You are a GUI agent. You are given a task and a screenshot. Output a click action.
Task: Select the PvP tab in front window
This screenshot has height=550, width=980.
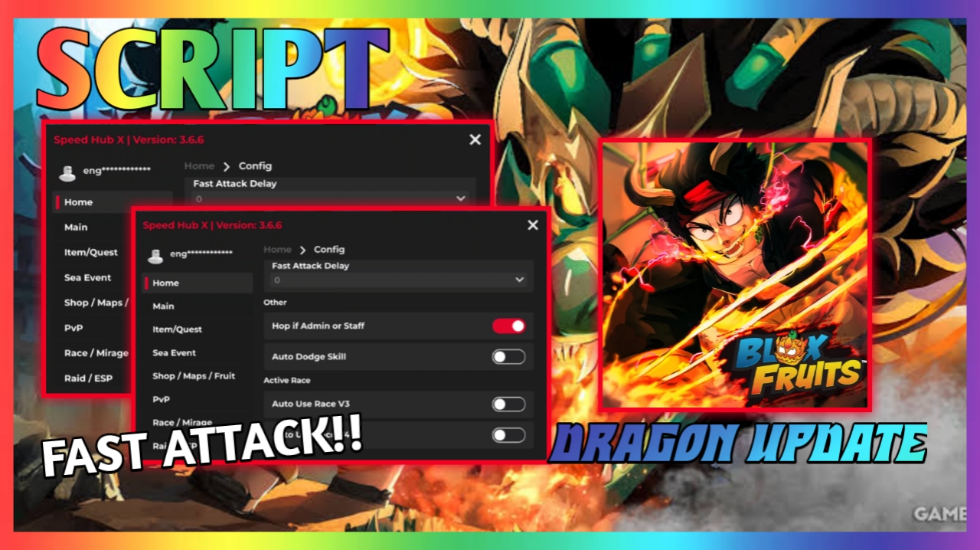point(161,399)
